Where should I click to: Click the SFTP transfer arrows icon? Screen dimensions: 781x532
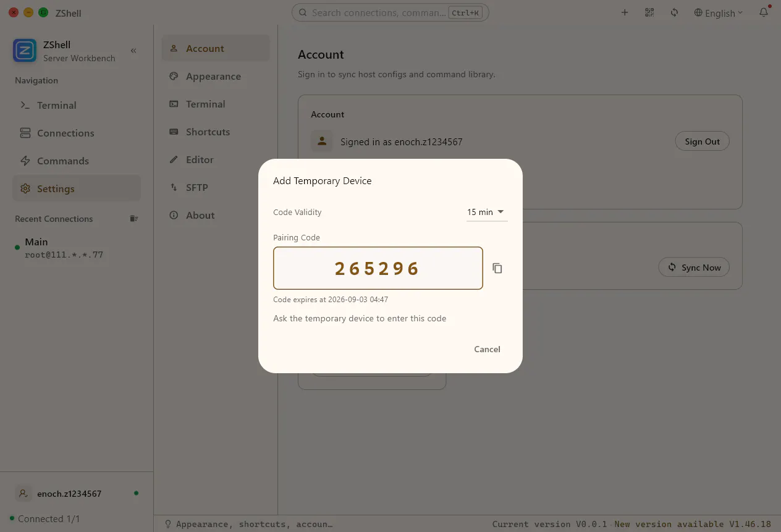[174, 187]
